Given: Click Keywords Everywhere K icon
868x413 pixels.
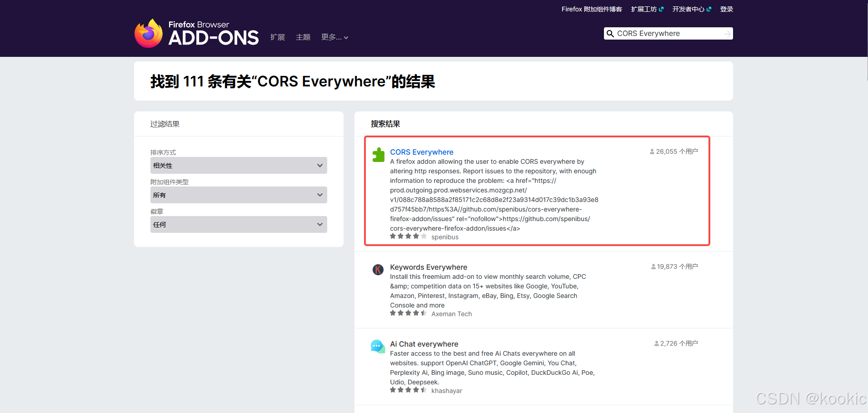Looking at the screenshot, I should point(378,270).
